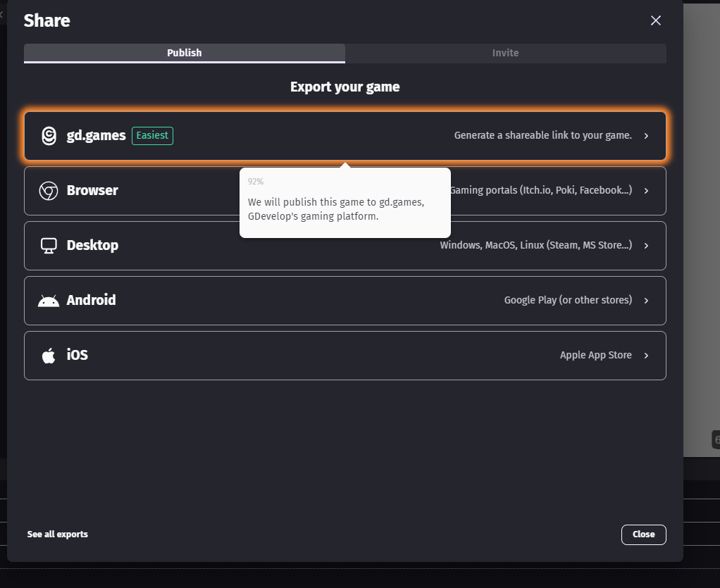Open the Browser export via its arrow

point(646,191)
